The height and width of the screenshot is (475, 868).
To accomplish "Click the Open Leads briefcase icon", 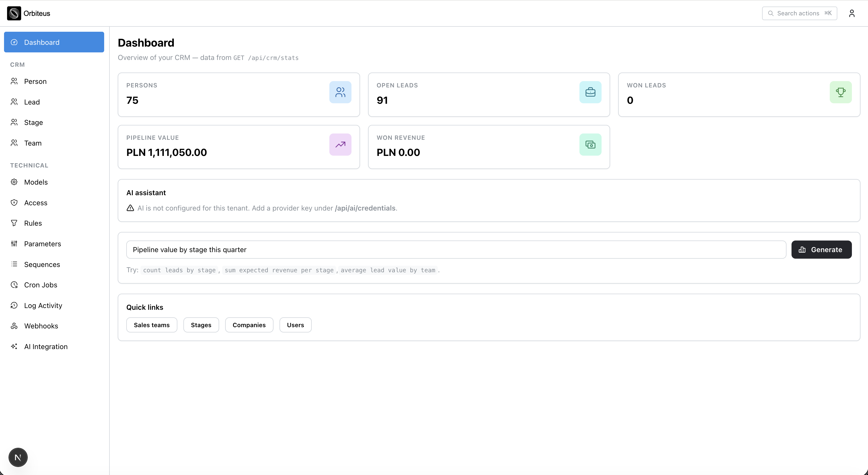I will tap(590, 92).
